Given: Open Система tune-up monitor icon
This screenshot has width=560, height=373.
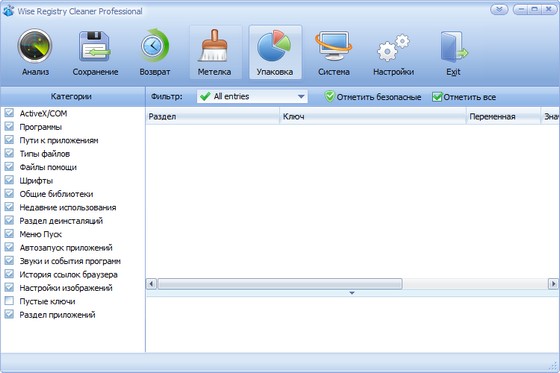Looking at the screenshot, I should tap(334, 52).
